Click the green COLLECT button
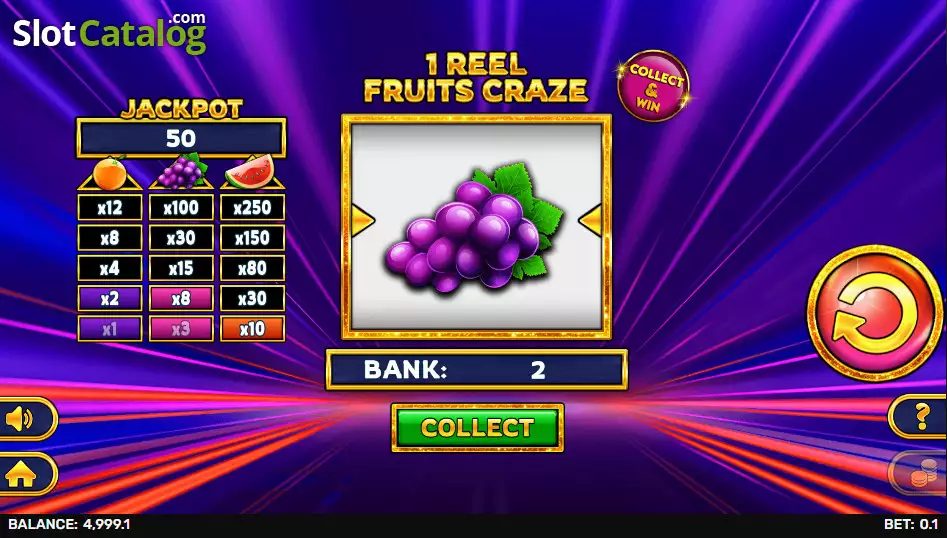Screen dimensions: 947x538 477,428
